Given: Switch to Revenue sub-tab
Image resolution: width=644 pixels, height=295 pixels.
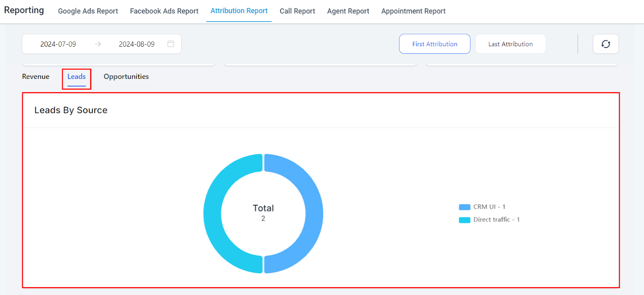Looking at the screenshot, I should click(x=36, y=76).
